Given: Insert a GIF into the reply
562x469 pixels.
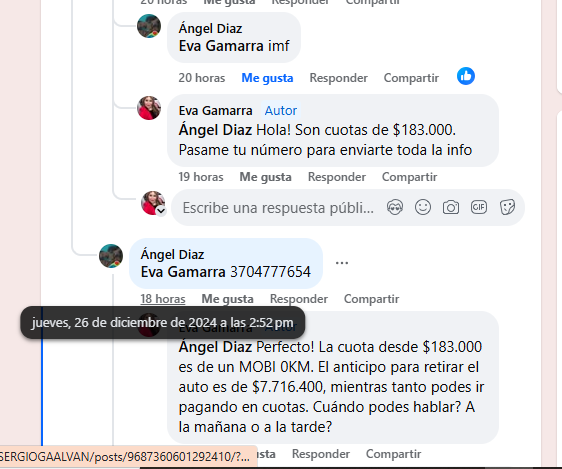Looking at the screenshot, I should click(479, 207).
